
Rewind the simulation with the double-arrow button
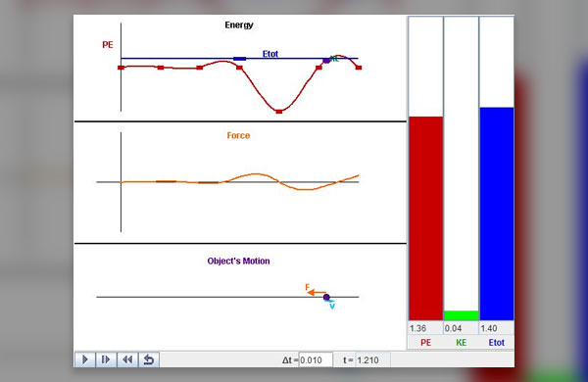(127, 359)
